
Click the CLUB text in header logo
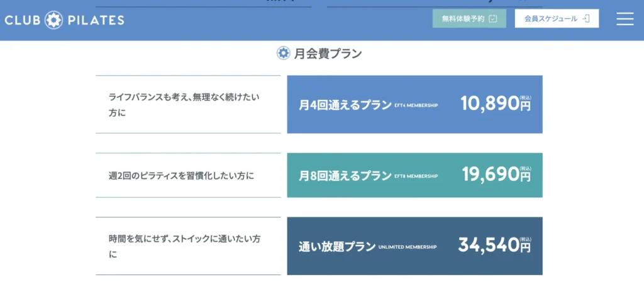pos(23,20)
